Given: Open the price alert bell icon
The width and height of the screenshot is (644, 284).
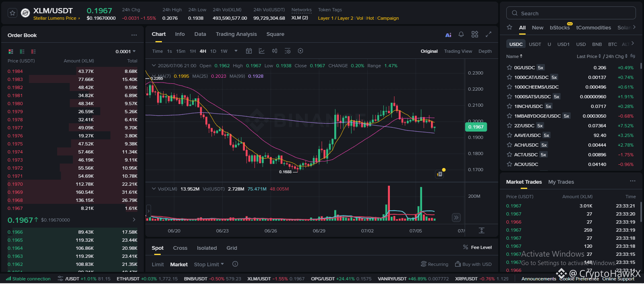Looking at the screenshot, I should [x=461, y=34].
